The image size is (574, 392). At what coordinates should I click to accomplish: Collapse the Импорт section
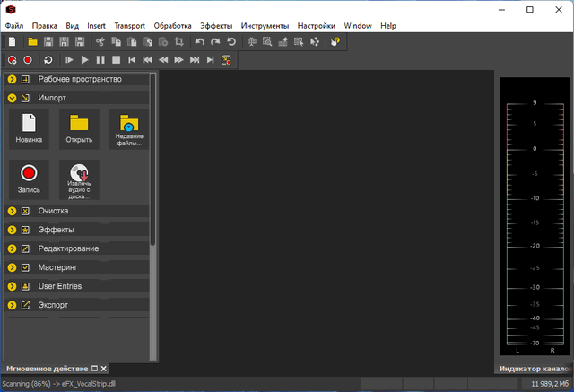click(x=13, y=98)
